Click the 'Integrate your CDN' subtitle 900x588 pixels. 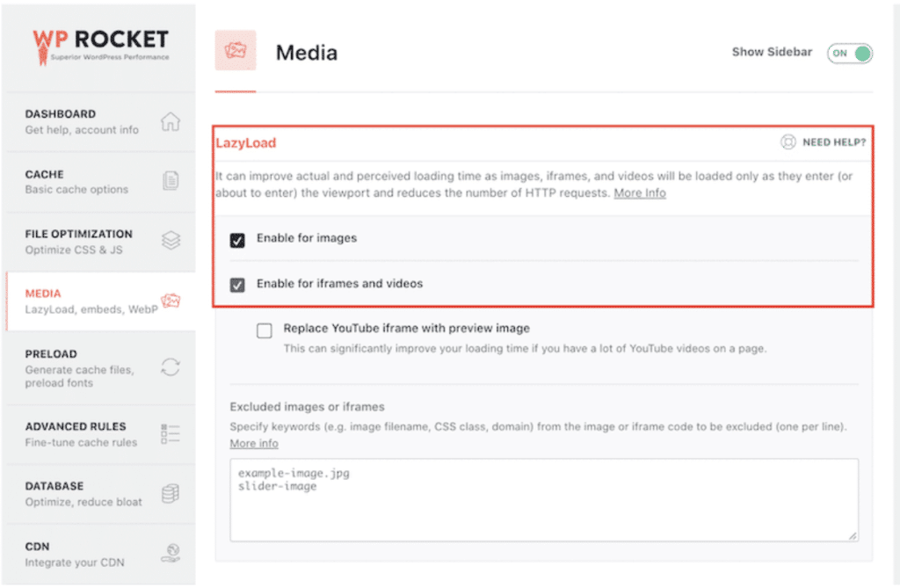(x=75, y=563)
